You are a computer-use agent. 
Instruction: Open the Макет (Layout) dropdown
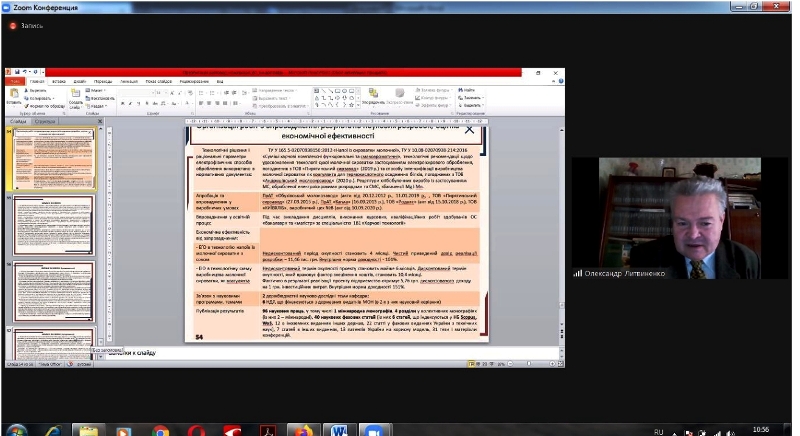tap(95, 90)
